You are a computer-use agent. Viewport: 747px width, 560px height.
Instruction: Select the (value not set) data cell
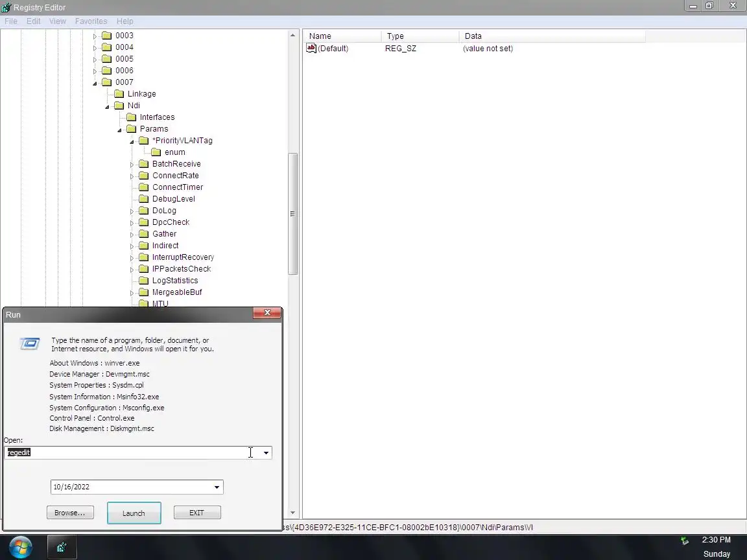coord(488,49)
